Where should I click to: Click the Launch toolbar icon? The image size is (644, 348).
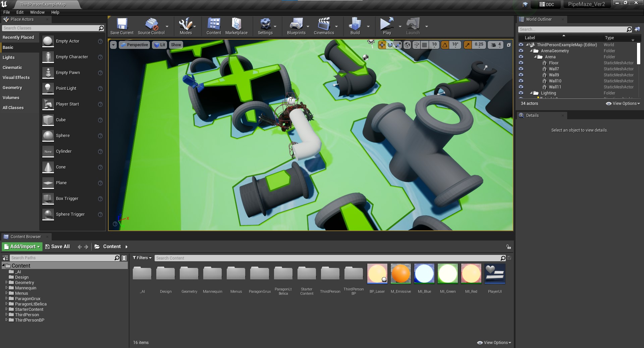point(413,24)
